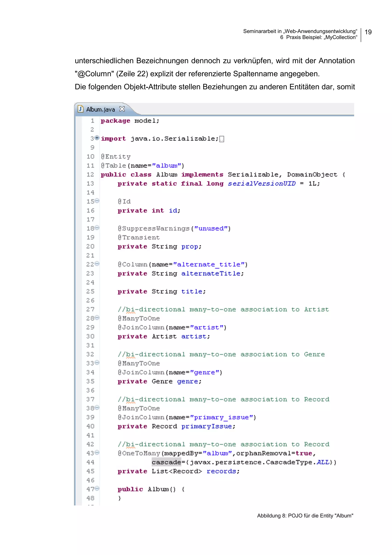This screenshot has width=392, height=555.
Task: Collapse the fold at line 28 @ManyToOne
Action: coord(97,318)
